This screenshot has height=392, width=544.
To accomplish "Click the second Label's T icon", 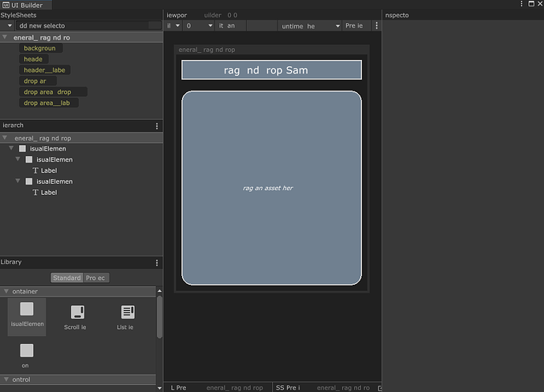I will tap(35, 192).
